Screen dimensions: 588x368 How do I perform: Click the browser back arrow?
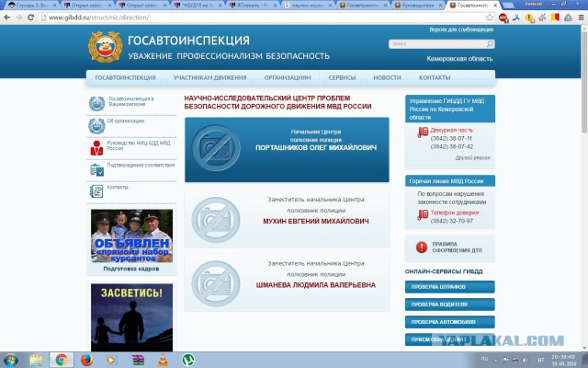click(x=7, y=17)
